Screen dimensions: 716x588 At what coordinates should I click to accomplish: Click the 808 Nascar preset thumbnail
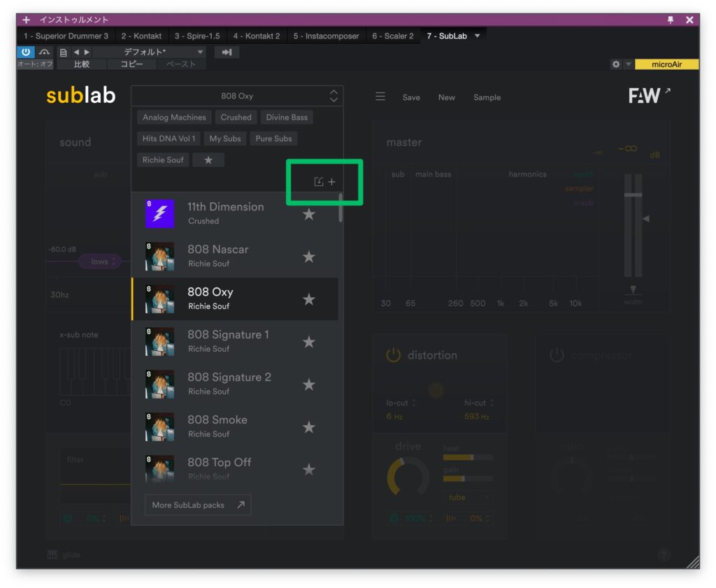click(x=159, y=257)
